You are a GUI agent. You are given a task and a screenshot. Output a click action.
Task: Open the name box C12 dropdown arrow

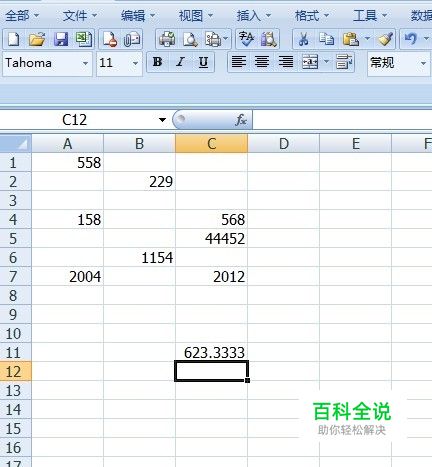(162, 120)
